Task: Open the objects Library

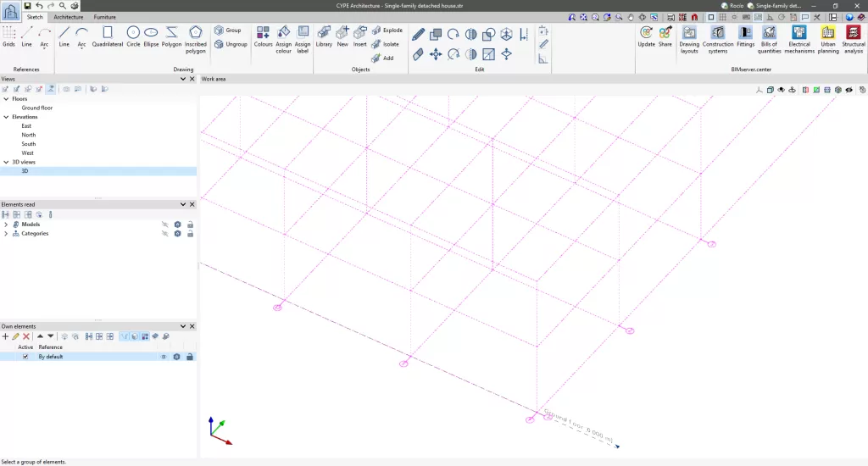Action: tap(324, 36)
